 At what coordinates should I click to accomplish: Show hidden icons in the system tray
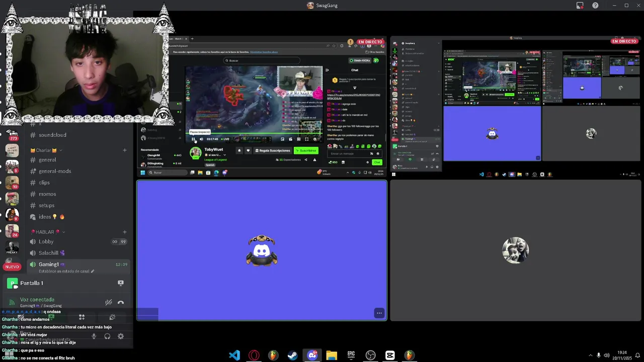[590, 355]
